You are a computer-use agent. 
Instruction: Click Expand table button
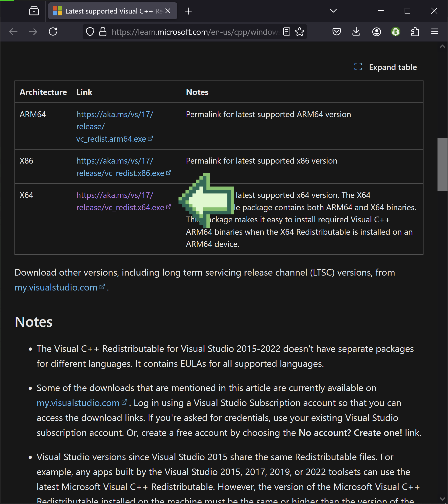(x=385, y=67)
